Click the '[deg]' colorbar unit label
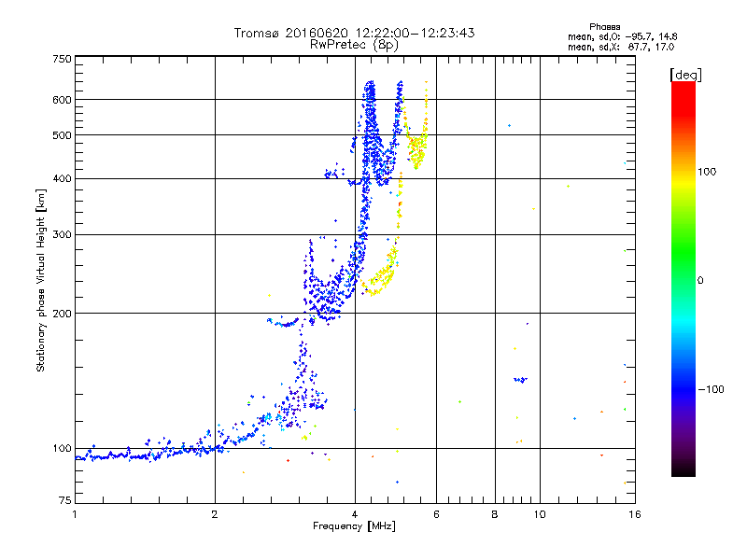Screen dimensions: 747x560 click(685, 75)
